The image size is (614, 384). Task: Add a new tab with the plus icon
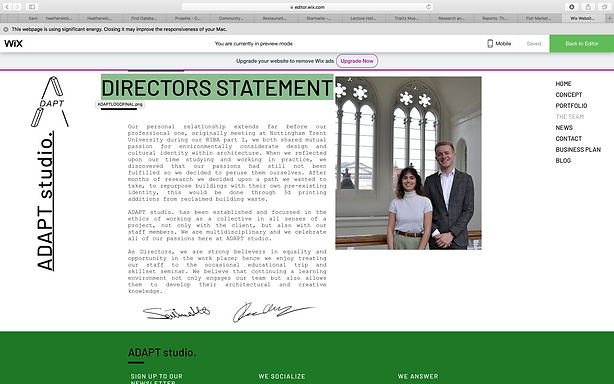tap(609, 18)
